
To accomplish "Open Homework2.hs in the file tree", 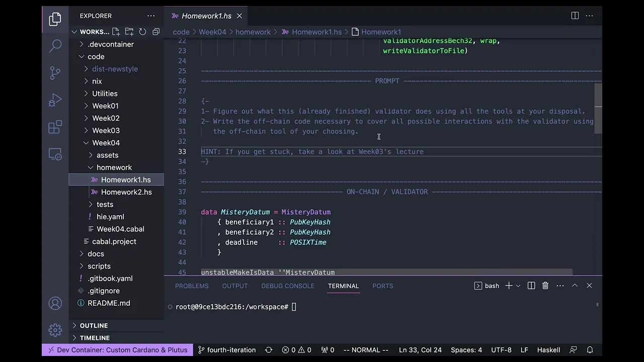I will [126, 192].
